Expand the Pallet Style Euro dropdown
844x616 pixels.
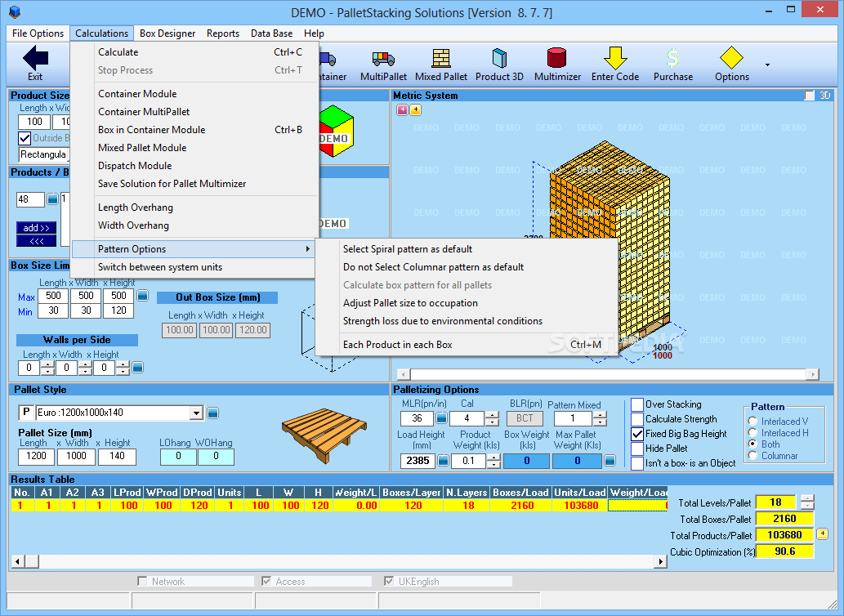[196, 413]
